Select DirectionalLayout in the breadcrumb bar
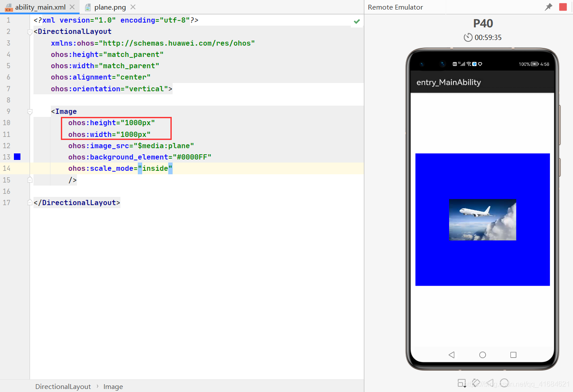The width and height of the screenshot is (573, 392). [x=63, y=386]
